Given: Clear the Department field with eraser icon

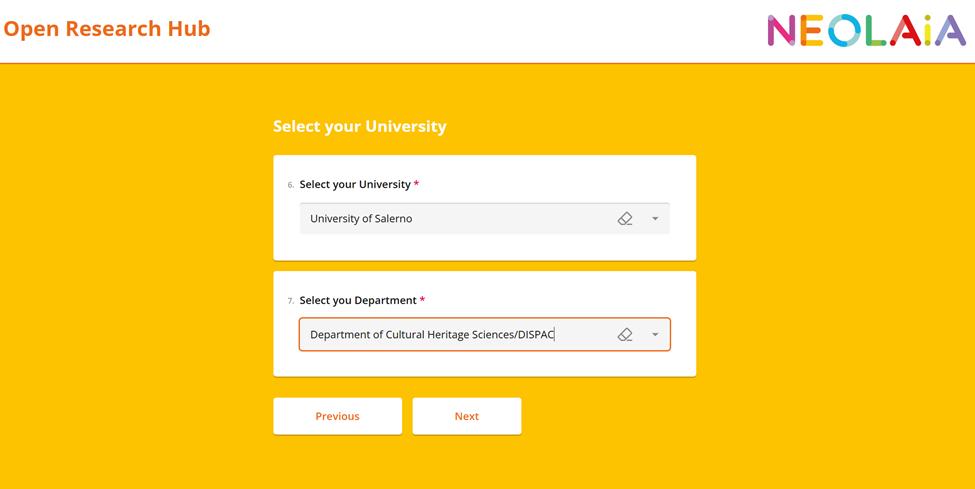Looking at the screenshot, I should tap(625, 335).
